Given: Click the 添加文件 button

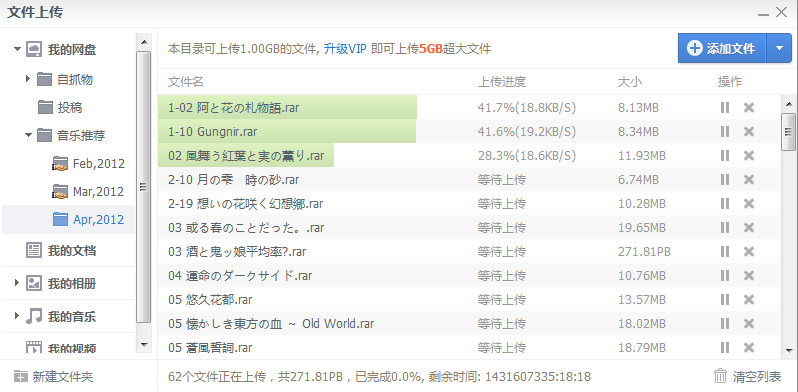Looking at the screenshot, I should coord(722,48).
